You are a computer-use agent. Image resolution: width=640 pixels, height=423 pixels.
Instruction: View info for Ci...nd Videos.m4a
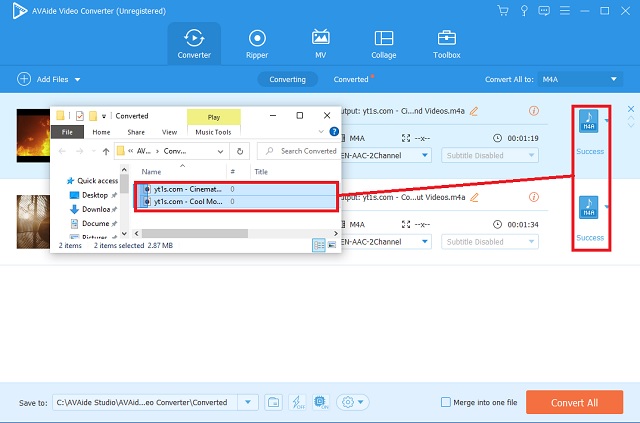tap(533, 111)
